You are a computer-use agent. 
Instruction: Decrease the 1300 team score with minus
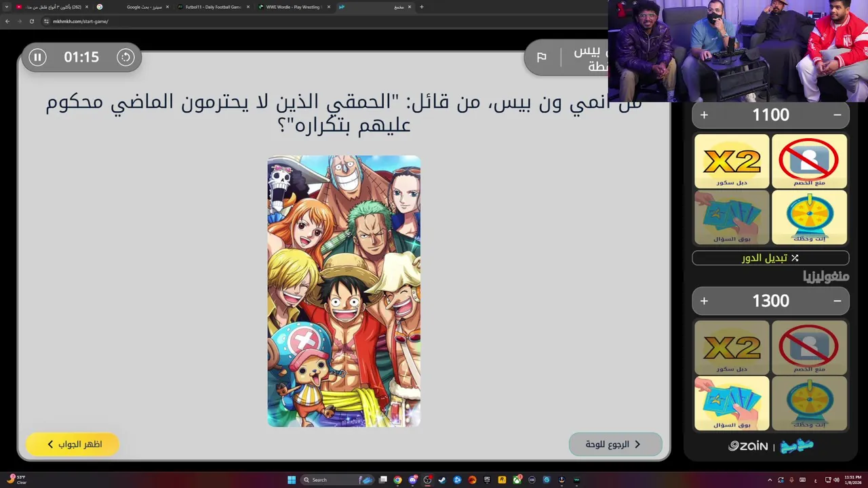(837, 301)
